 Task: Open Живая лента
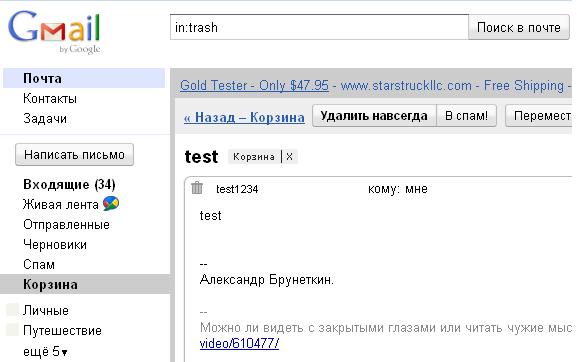[x=61, y=204]
